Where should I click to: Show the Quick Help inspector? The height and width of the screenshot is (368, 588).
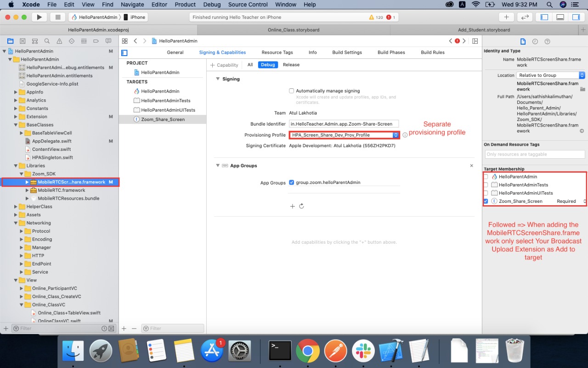[x=547, y=41]
